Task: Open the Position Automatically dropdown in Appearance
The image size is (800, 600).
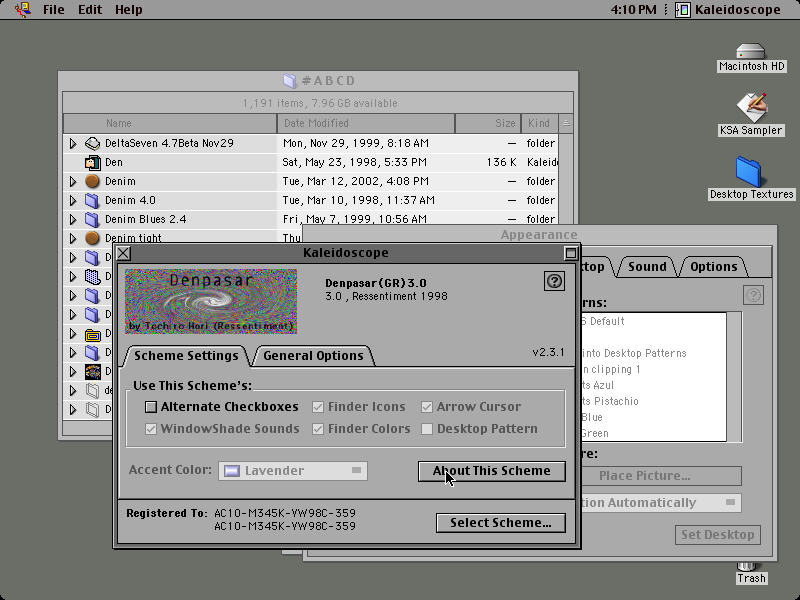Action: (661, 503)
